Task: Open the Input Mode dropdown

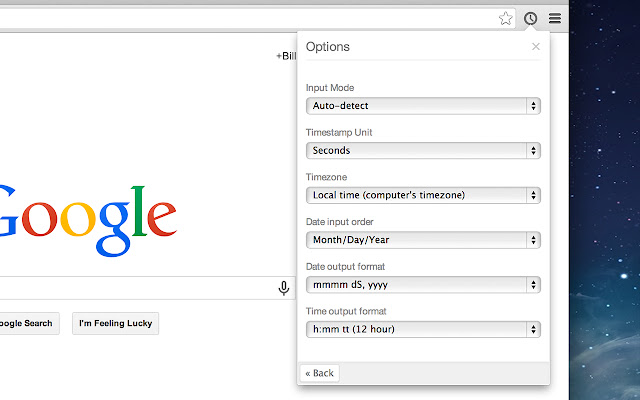Action: click(x=423, y=106)
